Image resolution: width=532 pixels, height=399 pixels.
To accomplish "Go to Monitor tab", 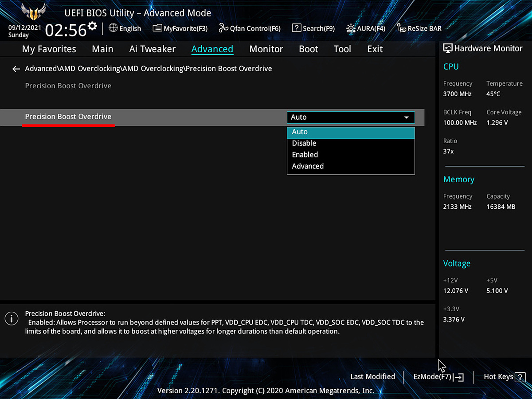I will pos(266,49).
